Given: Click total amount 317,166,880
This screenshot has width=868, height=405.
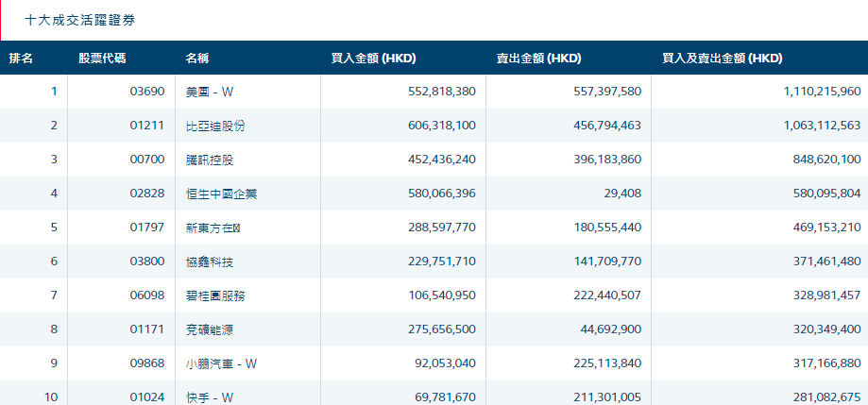Looking at the screenshot, I should coord(827,363).
